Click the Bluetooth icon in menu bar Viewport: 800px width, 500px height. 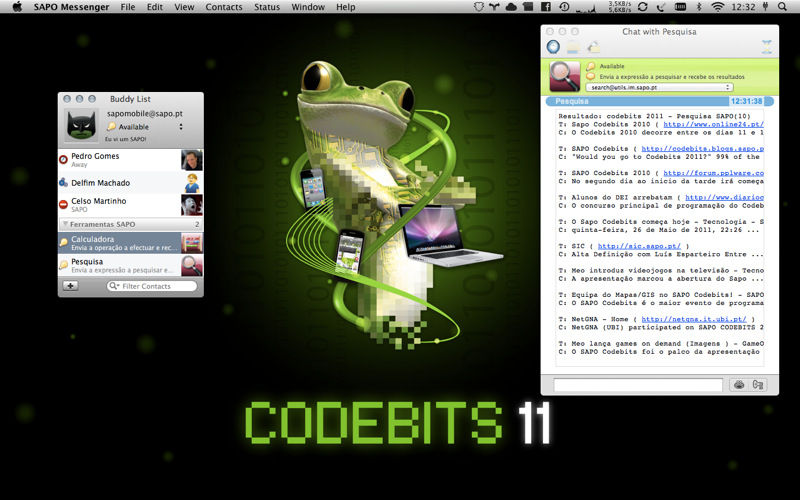699,7
